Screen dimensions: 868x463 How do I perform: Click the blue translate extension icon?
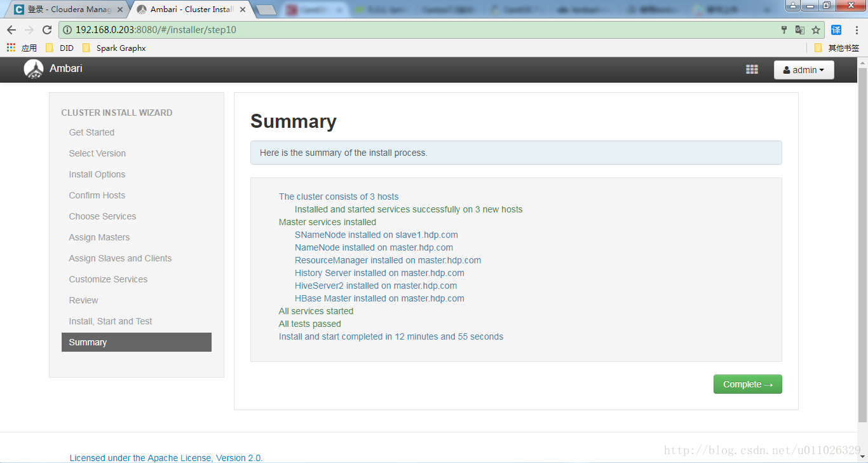click(x=836, y=30)
